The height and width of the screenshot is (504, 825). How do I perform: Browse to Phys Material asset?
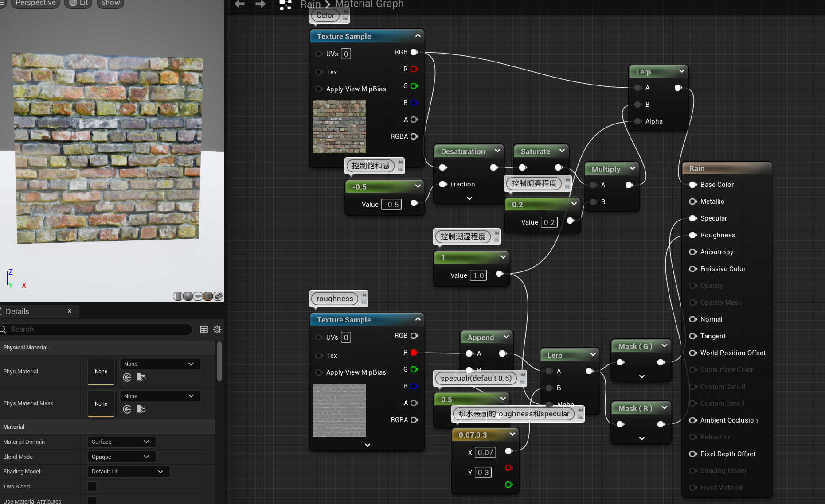(141, 377)
